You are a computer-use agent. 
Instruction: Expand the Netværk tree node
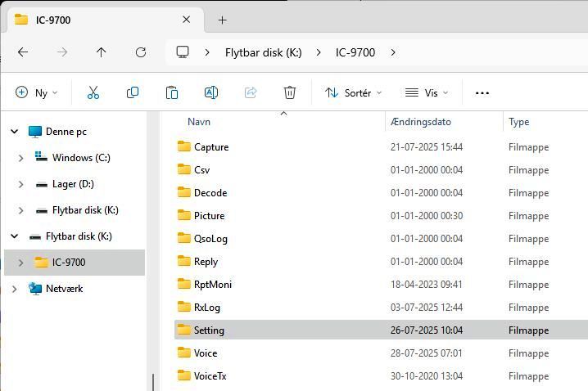(14, 289)
